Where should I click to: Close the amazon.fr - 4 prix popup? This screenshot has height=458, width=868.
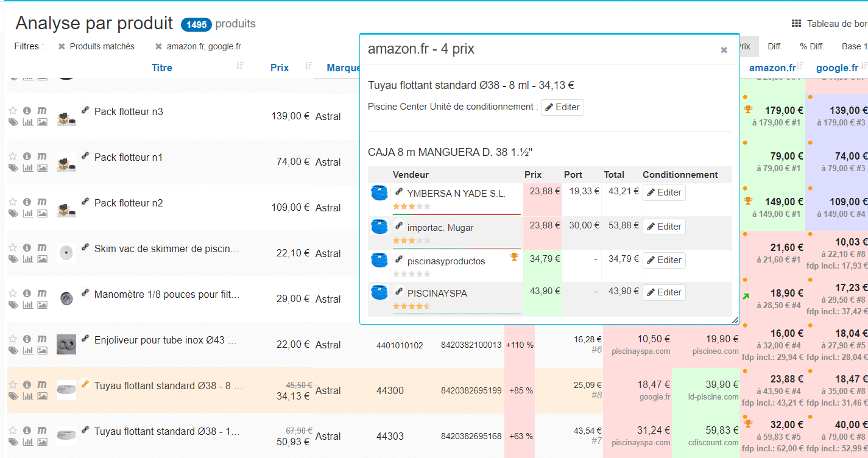[x=724, y=50]
